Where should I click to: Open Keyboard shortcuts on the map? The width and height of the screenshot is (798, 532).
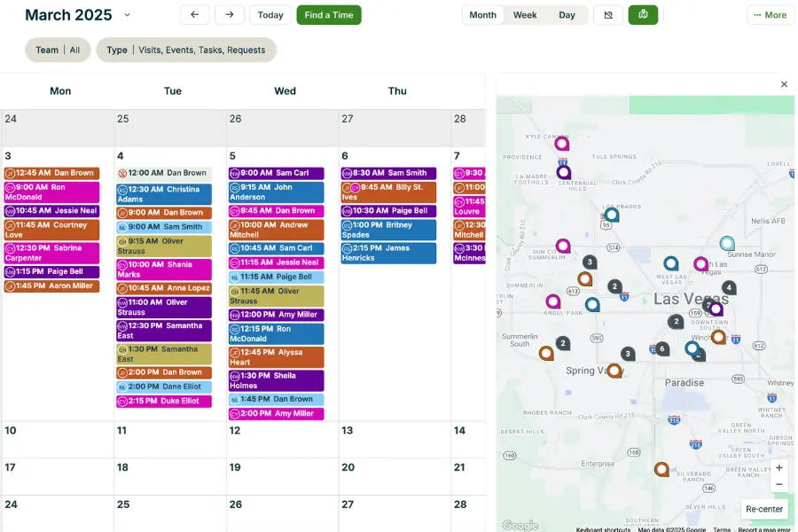[603, 529]
